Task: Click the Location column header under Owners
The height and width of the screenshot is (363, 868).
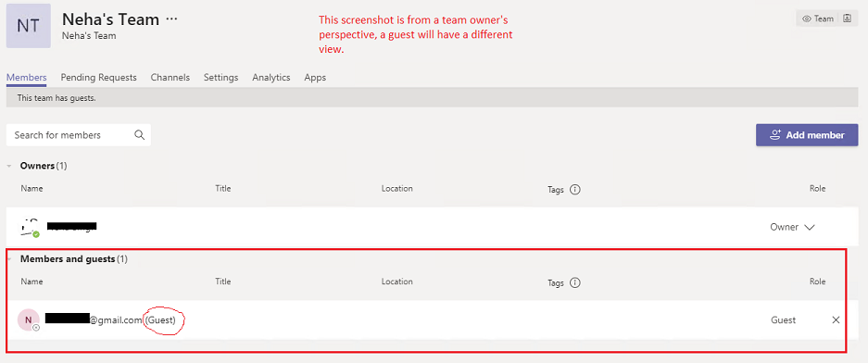Action: 396,189
